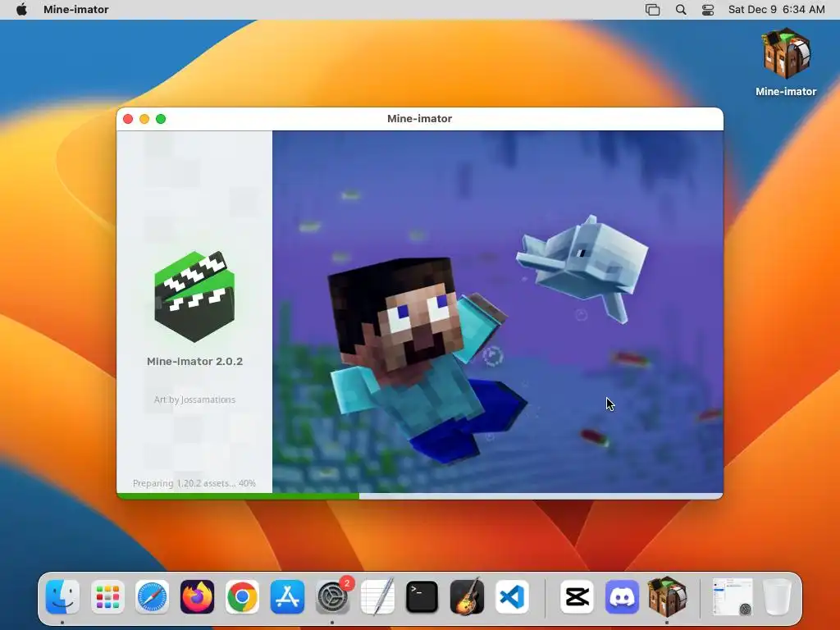Launch Safari from the Dock
This screenshot has height=630, width=840.
click(x=152, y=596)
